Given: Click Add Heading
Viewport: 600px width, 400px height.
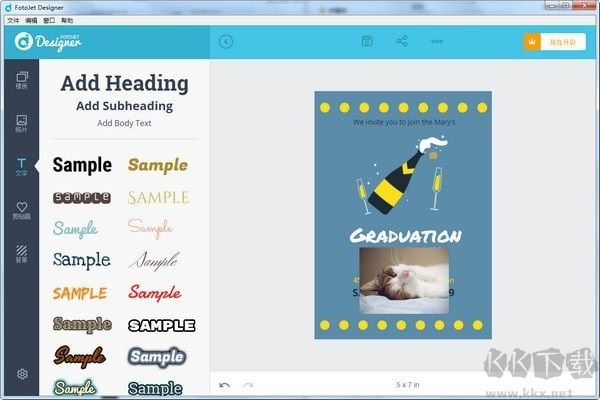Looking at the screenshot, I should click(124, 83).
